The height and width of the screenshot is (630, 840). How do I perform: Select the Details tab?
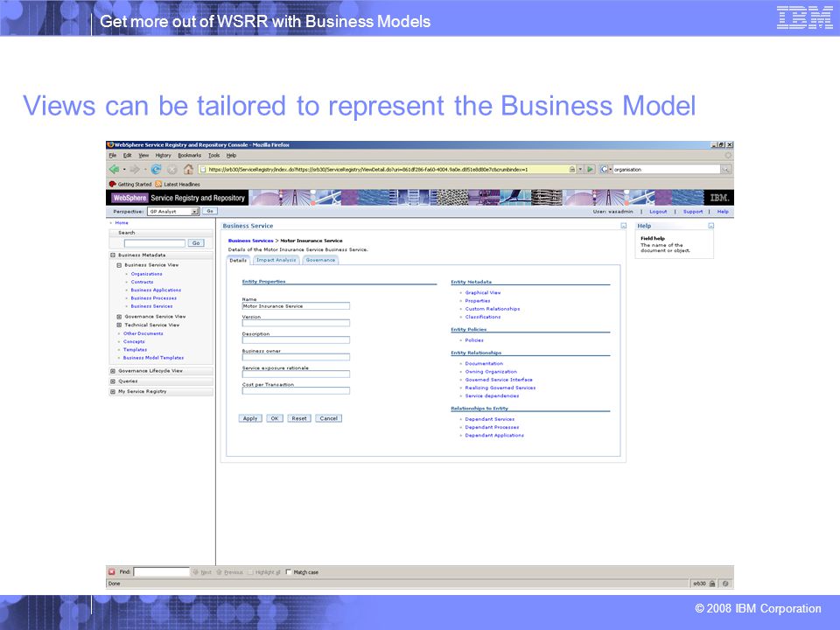click(x=238, y=261)
